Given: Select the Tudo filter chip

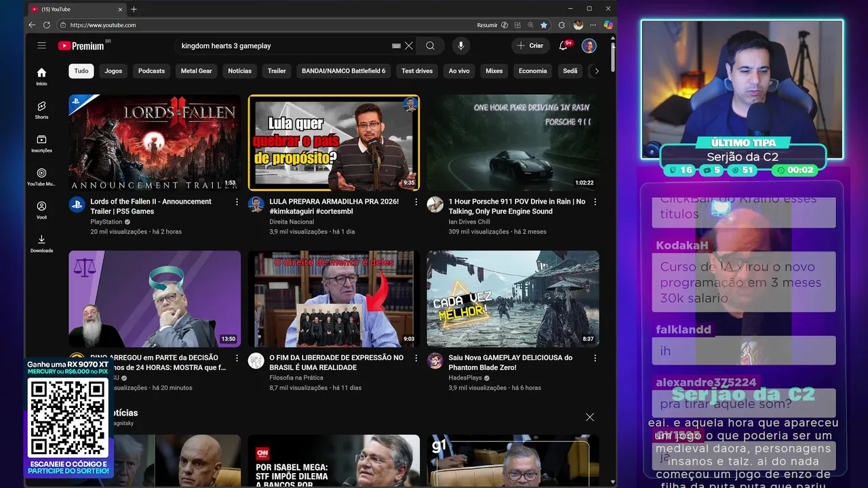Looking at the screenshot, I should tap(81, 70).
